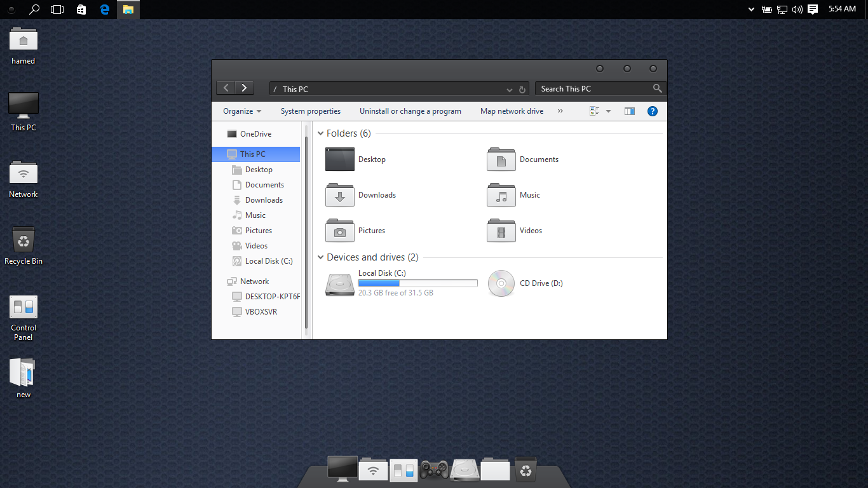Open the blue Help question mark icon
Image resolution: width=868 pixels, height=488 pixels.
coord(652,111)
